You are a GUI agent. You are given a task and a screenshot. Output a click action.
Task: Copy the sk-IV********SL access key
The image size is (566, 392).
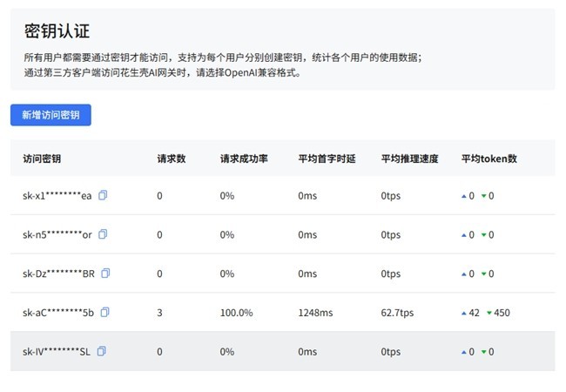click(x=101, y=351)
